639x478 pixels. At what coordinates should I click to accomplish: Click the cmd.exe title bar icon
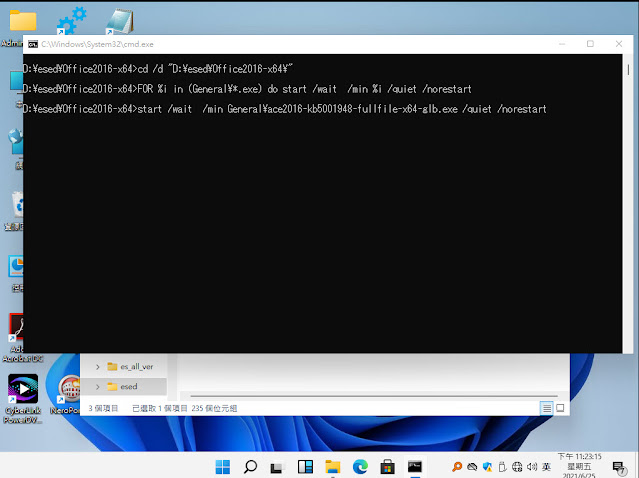[33, 44]
